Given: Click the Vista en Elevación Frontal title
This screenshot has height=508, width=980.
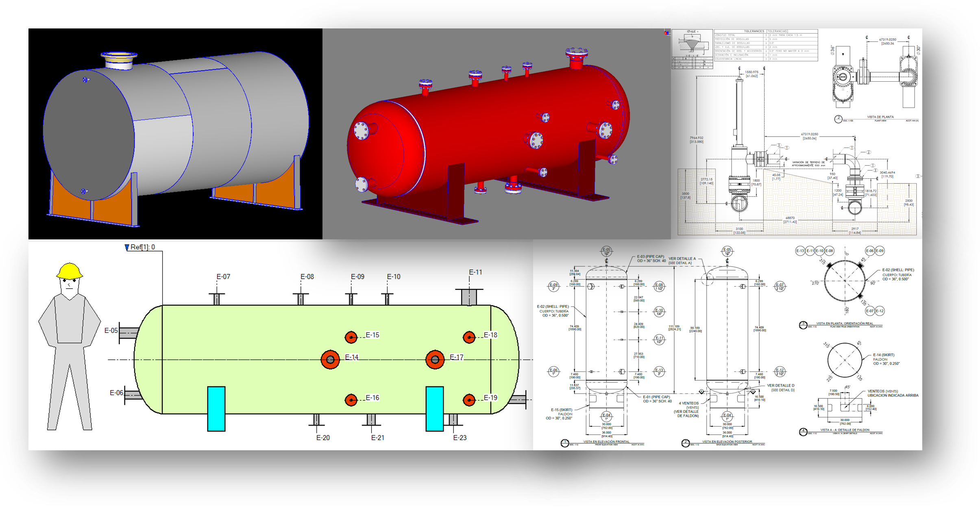Looking at the screenshot, I should point(606,442).
